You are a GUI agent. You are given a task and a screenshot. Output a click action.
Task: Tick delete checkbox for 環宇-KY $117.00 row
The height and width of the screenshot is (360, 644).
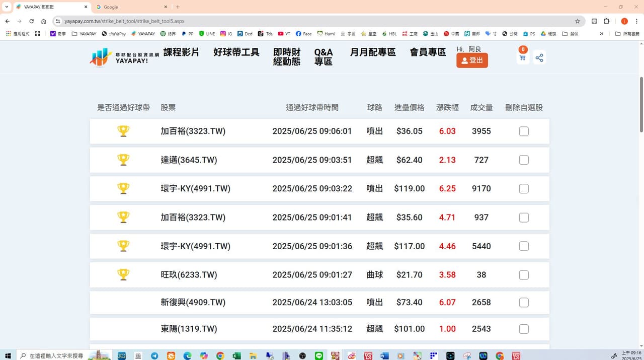524,246
